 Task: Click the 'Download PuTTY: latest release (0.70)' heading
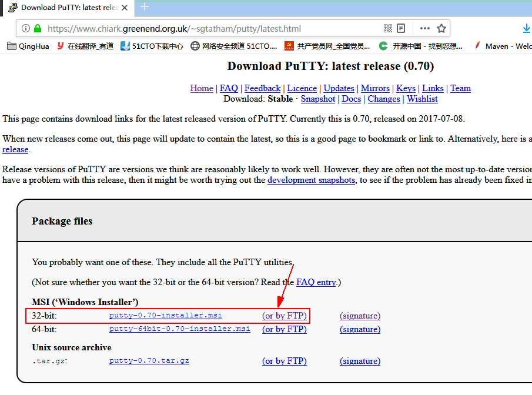(330, 66)
